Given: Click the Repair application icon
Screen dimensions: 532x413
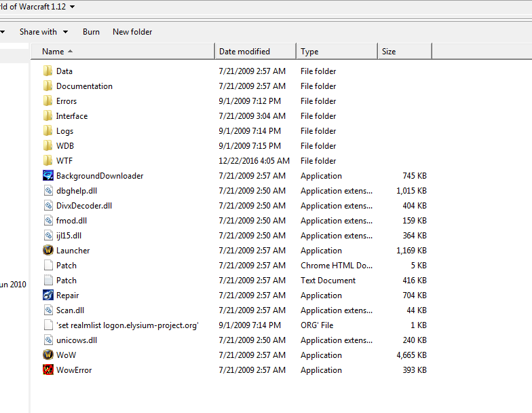Looking at the screenshot, I should 47,295.
